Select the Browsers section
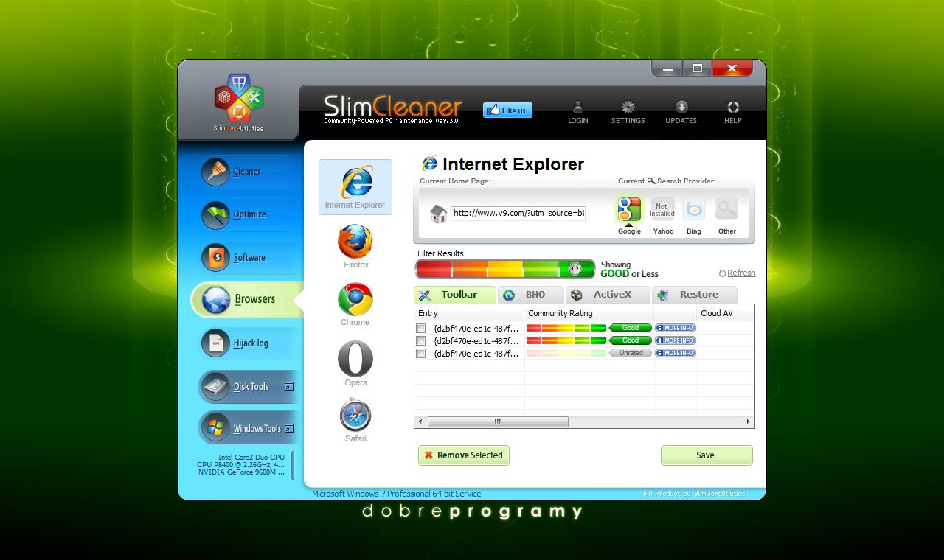 (x=246, y=299)
